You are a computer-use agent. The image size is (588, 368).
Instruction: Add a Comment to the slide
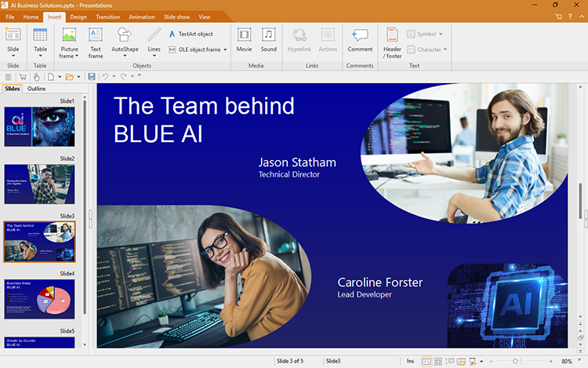point(360,39)
